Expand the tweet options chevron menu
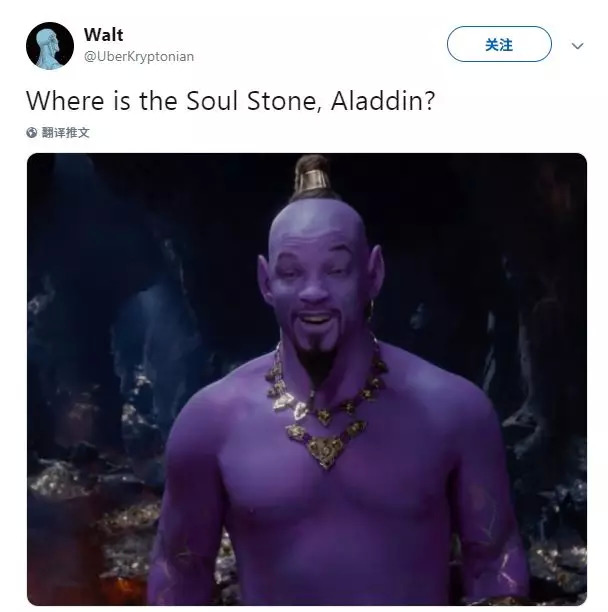 pos(578,46)
